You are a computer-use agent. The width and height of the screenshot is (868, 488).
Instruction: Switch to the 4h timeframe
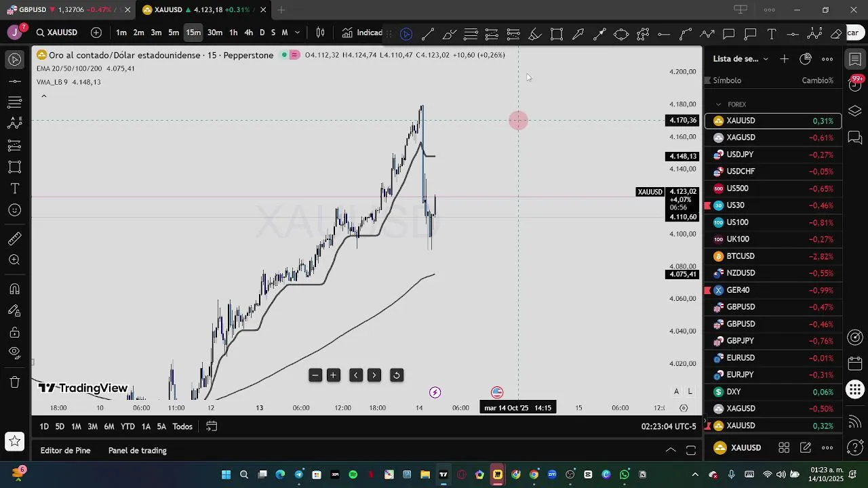pyautogui.click(x=249, y=33)
